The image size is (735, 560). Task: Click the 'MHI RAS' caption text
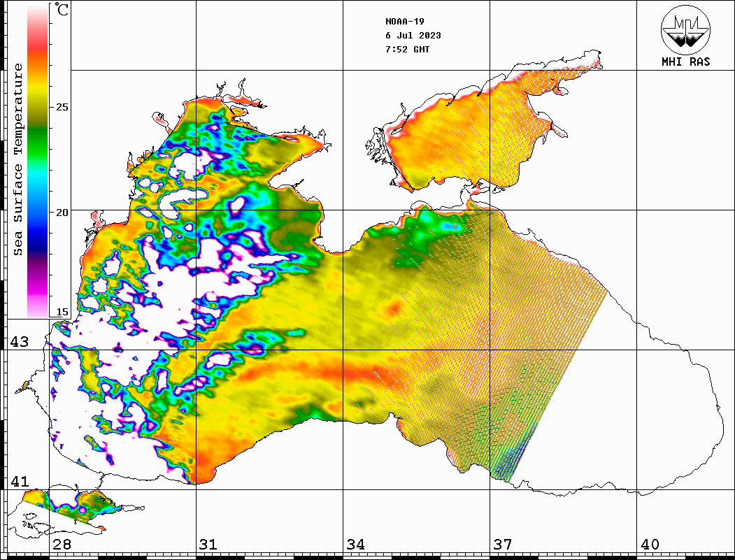point(686,62)
